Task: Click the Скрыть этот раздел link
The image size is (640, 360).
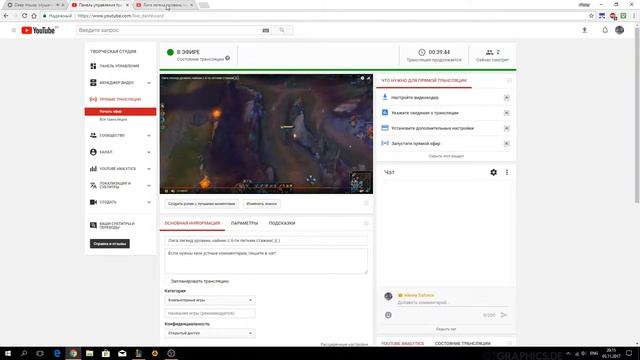Action: point(446,156)
